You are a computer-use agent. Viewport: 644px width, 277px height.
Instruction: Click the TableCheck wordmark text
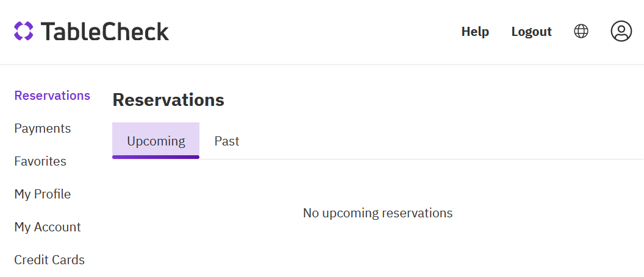pyautogui.click(x=105, y=31)
